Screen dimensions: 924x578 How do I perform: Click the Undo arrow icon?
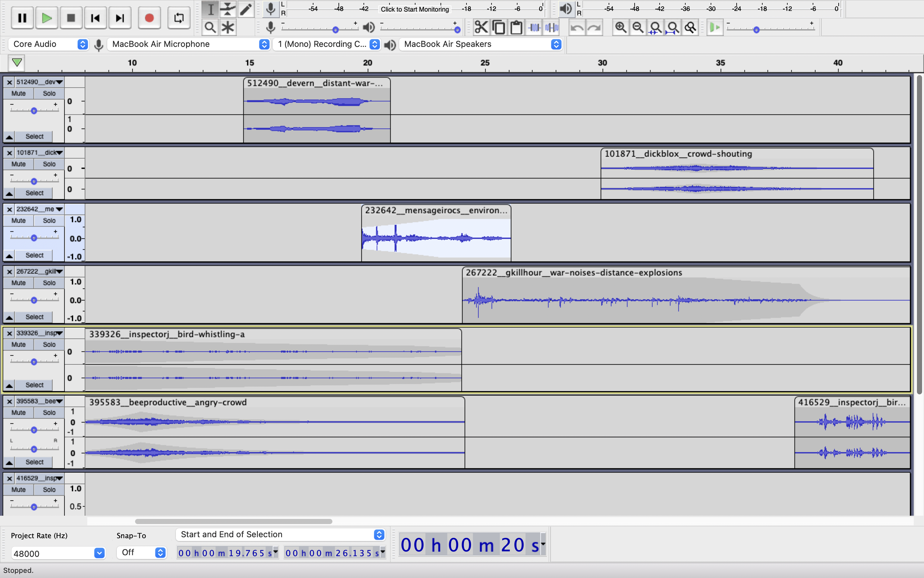577,28
